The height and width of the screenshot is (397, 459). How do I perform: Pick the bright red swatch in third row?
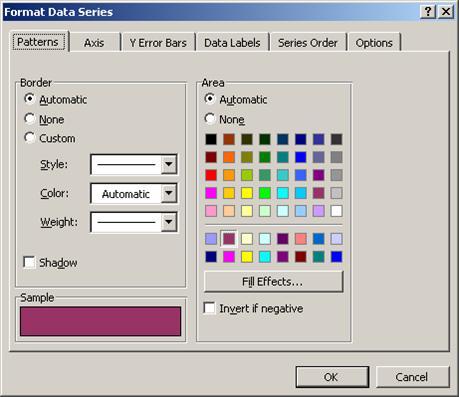click(211, 175)
